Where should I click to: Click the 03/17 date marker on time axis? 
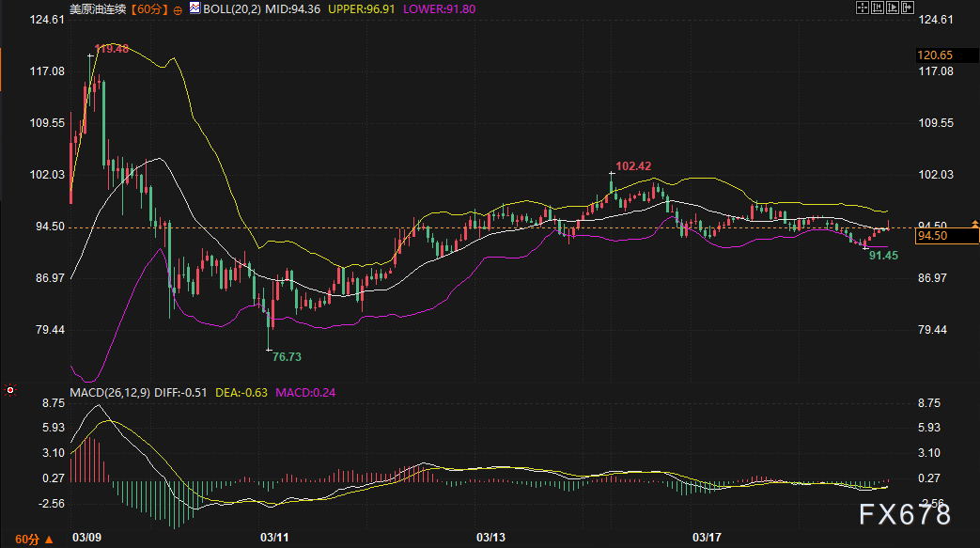pyautogui.click(x=707, y=538)
